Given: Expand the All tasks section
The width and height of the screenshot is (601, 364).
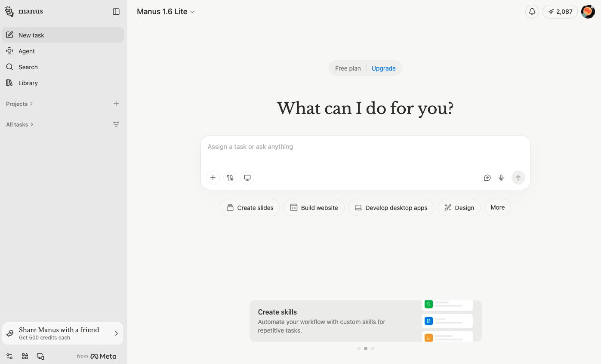Looking at the screenshot, I should tap(19, 124).
